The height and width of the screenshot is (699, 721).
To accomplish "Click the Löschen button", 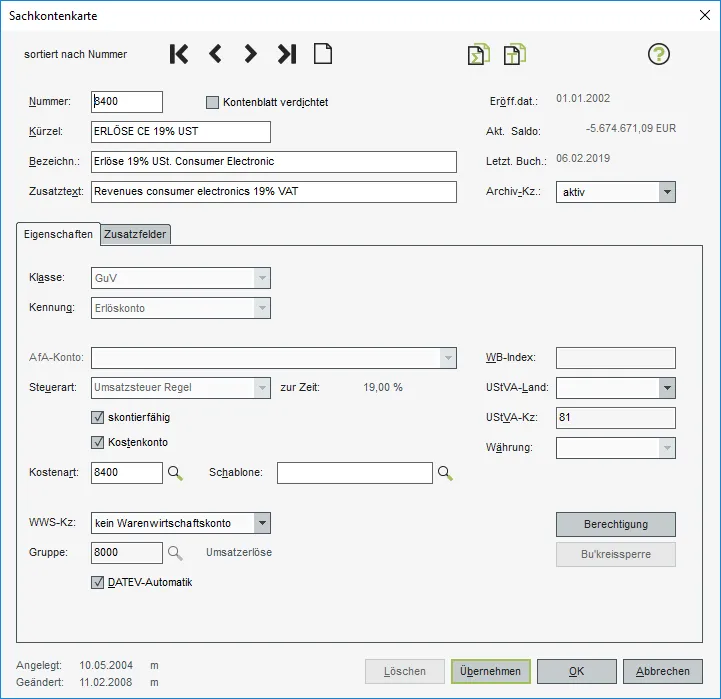I will click(x=405, y=671).
